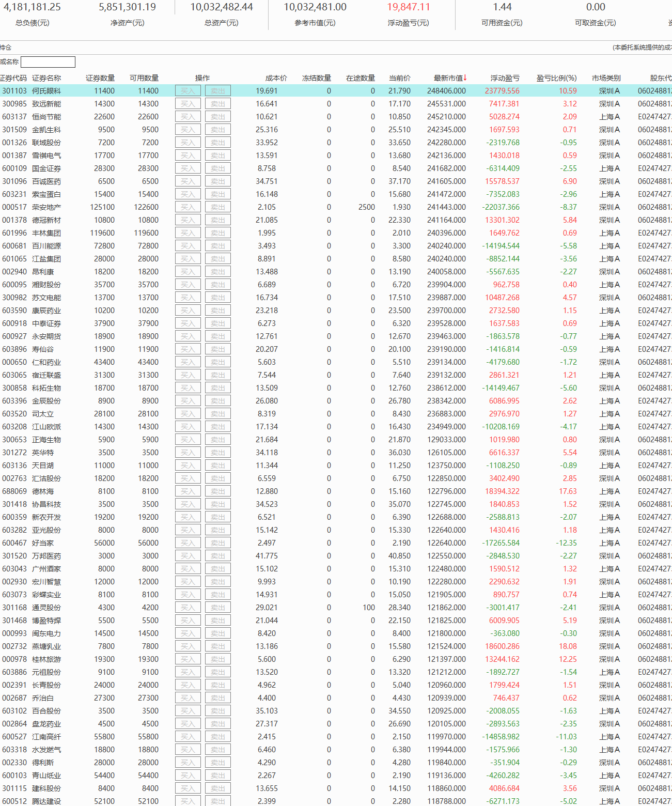Sort by 市场类别 column header
The height and width of the screenshot is (806, 672).
[x=606, y=78]
